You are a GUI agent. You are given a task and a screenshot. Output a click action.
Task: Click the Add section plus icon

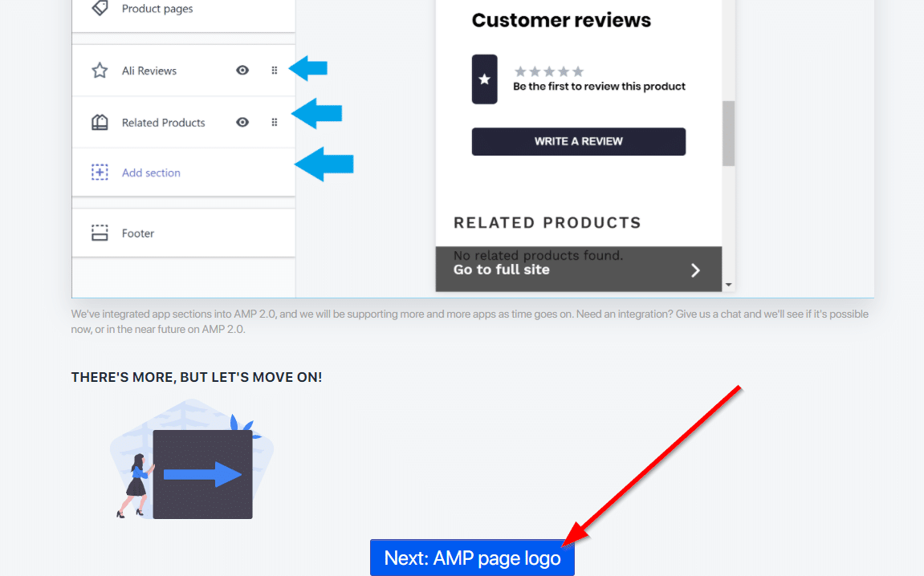[x=100, y=172]
